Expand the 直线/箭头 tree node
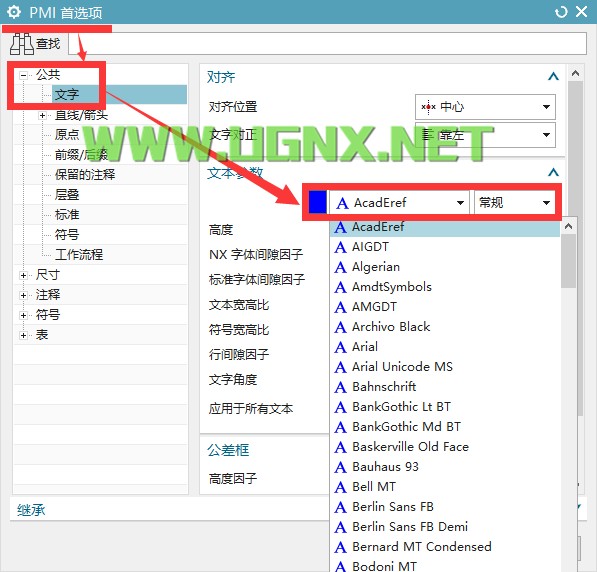The height and width of the screenshot is (572, 597). pyautogui.click(x=42, y=115)
